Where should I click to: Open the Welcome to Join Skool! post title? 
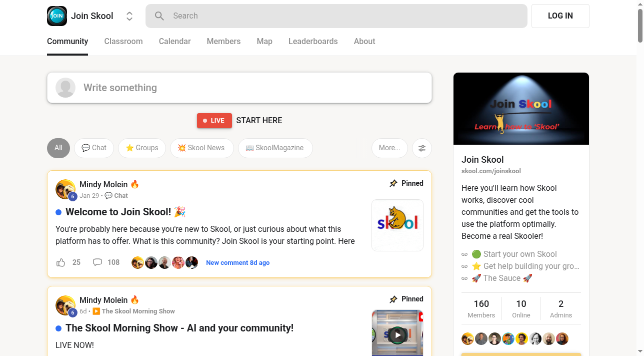tap(125, 212)
